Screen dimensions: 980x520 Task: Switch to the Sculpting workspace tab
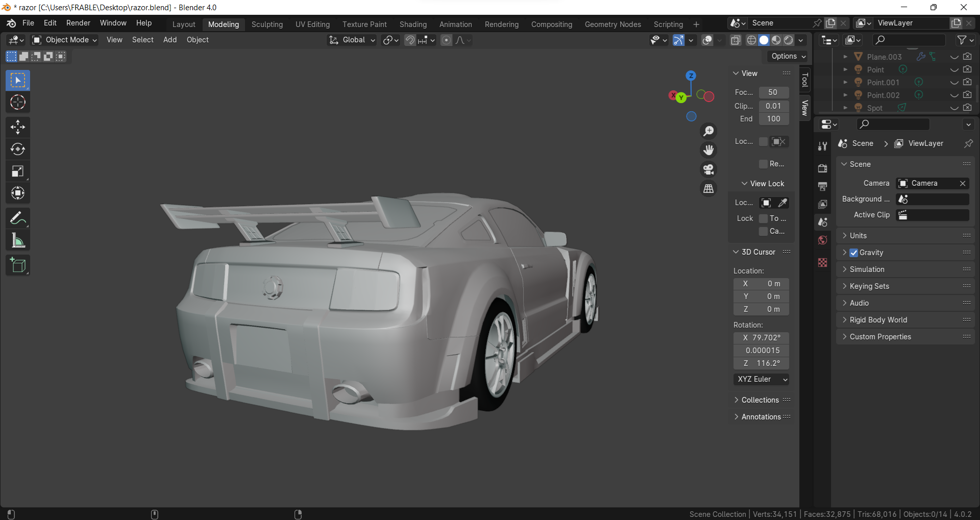click(267, 24)
